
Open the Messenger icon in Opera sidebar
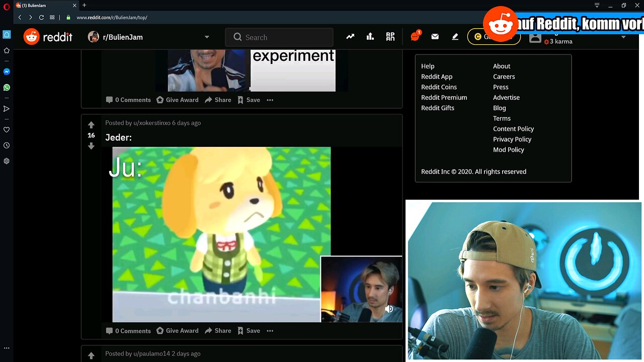(7, 72)
